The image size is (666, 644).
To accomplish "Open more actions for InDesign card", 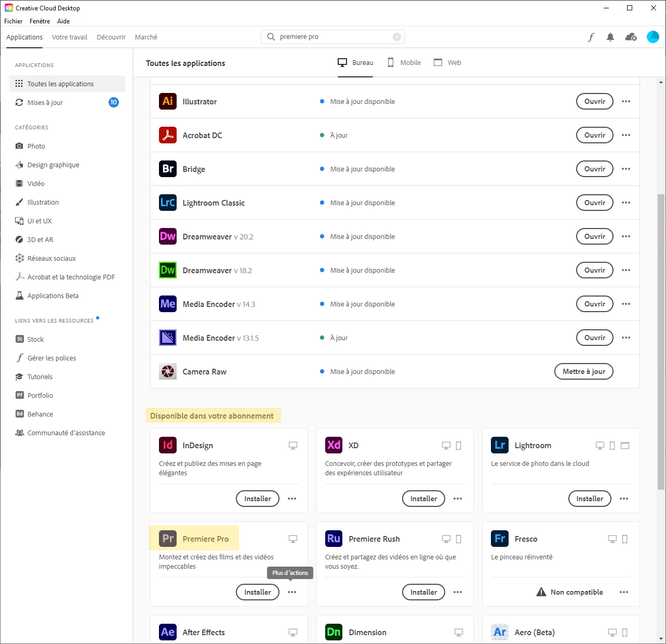I will (x=292, y=499).
